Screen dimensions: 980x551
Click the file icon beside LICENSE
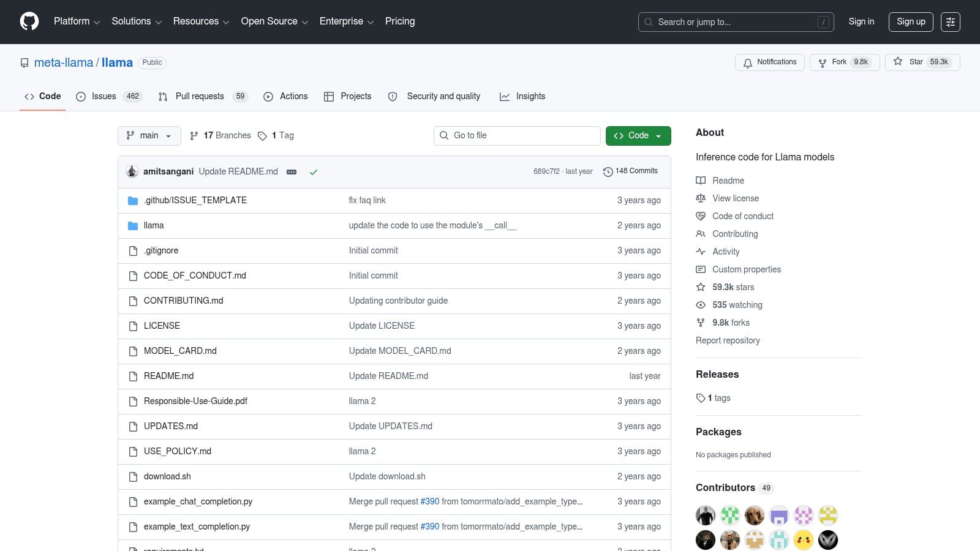tap(133, 326)
